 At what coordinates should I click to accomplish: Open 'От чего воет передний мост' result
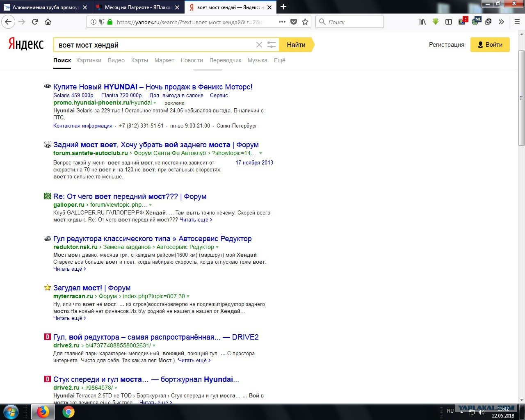(x=130, y=196)
